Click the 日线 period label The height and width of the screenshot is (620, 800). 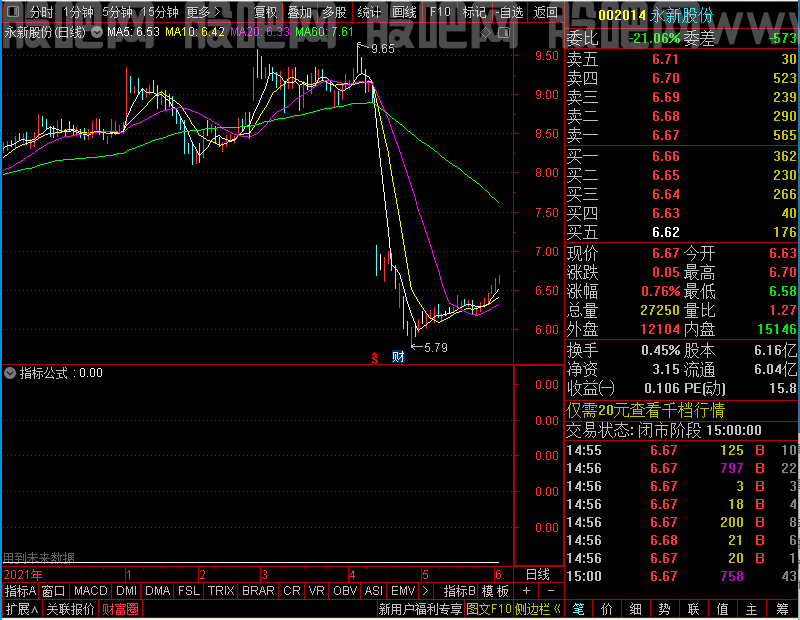pyautogui.click(x=538, y=575)
